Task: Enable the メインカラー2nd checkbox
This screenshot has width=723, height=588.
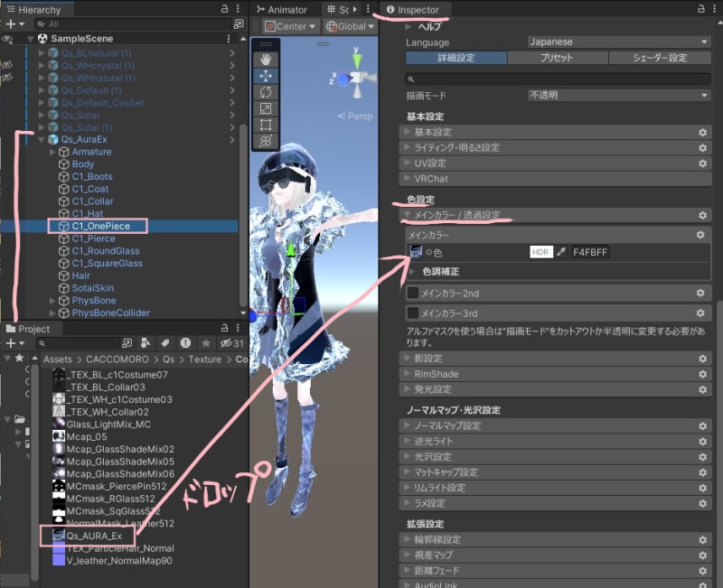Action: pyautogui.click(x=413, y=293)
